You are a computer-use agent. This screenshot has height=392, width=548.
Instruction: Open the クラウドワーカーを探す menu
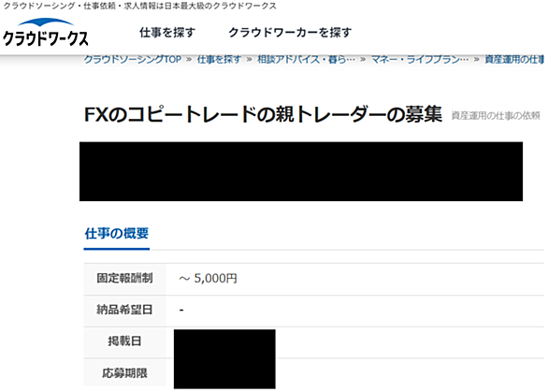290,33
